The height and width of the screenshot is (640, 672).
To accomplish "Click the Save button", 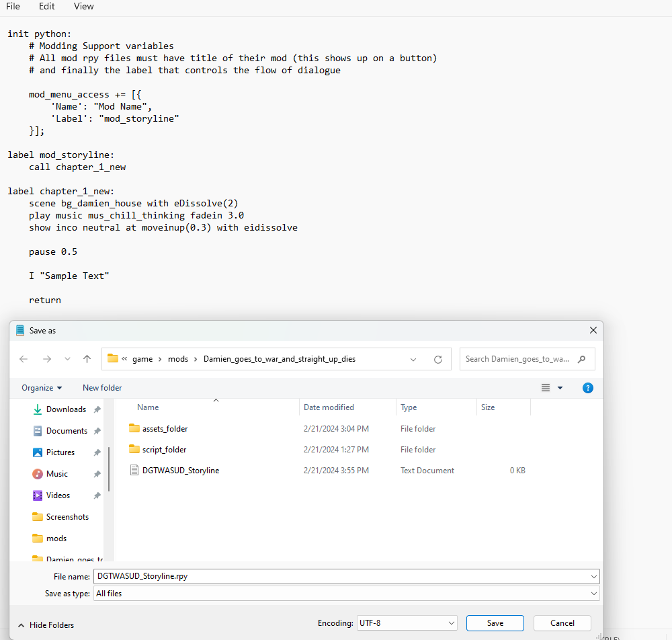I will pos(495,623).
